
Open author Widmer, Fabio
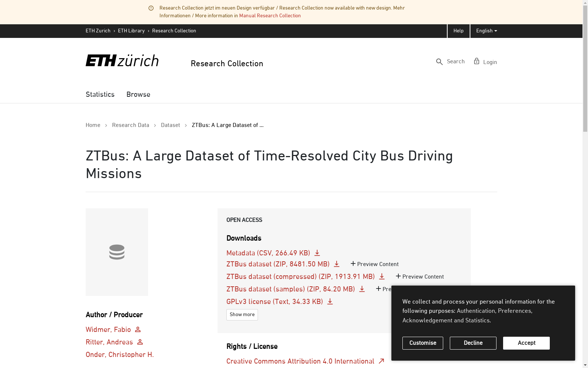coord(108,330)
